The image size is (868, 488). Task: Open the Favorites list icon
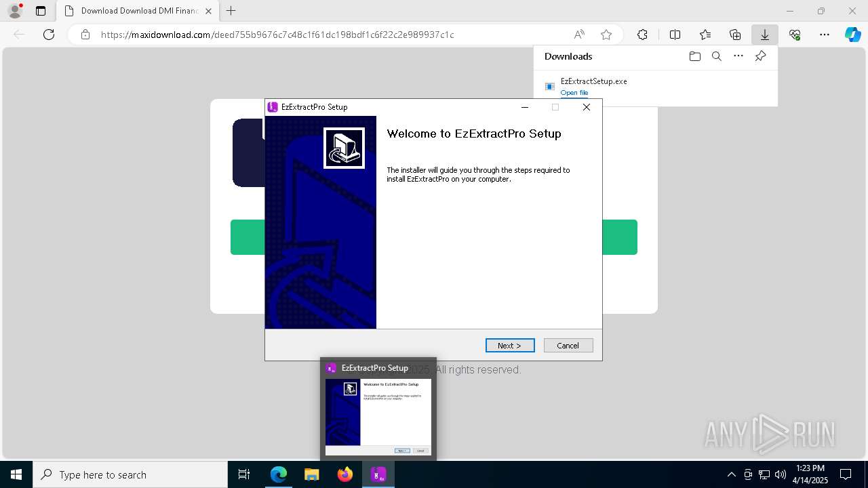pos(705,35)
